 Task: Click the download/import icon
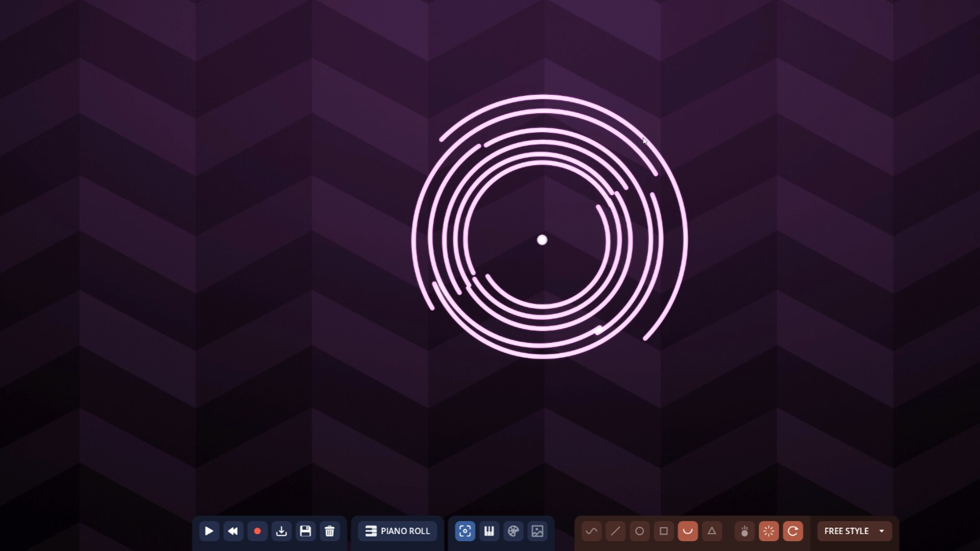281,531
